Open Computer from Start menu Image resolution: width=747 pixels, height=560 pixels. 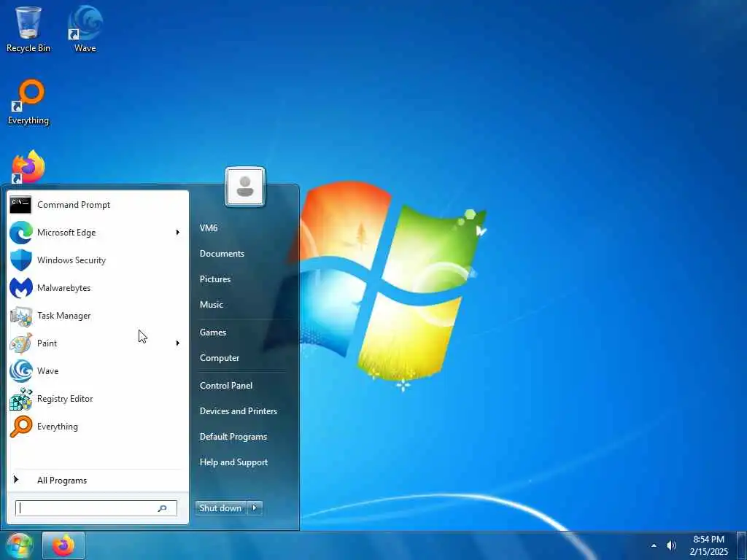coord(220,358)
